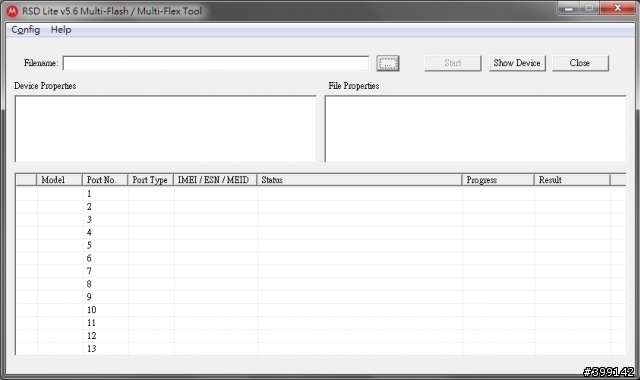Click the IMEI / ESN / MEID column header

(x=215, y=180)
